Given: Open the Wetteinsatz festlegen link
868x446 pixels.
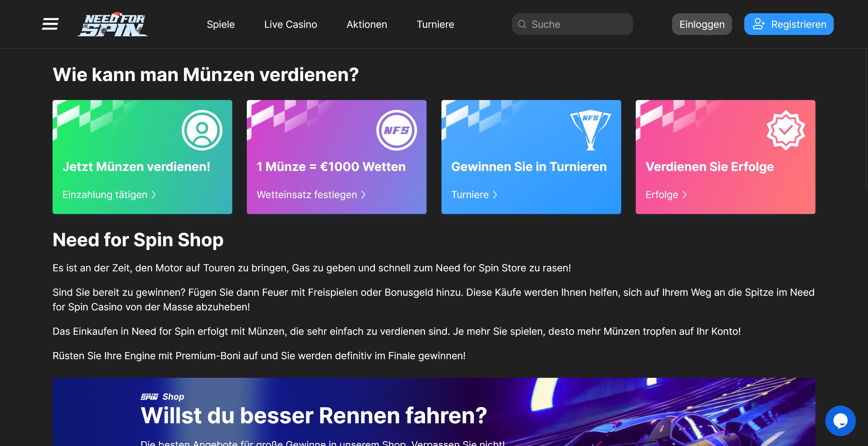Looking at the screenshot, I should click(311, 195).
